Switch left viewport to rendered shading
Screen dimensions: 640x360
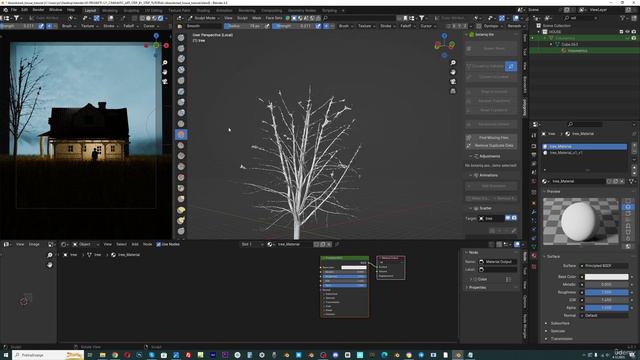tap(160, 18)
